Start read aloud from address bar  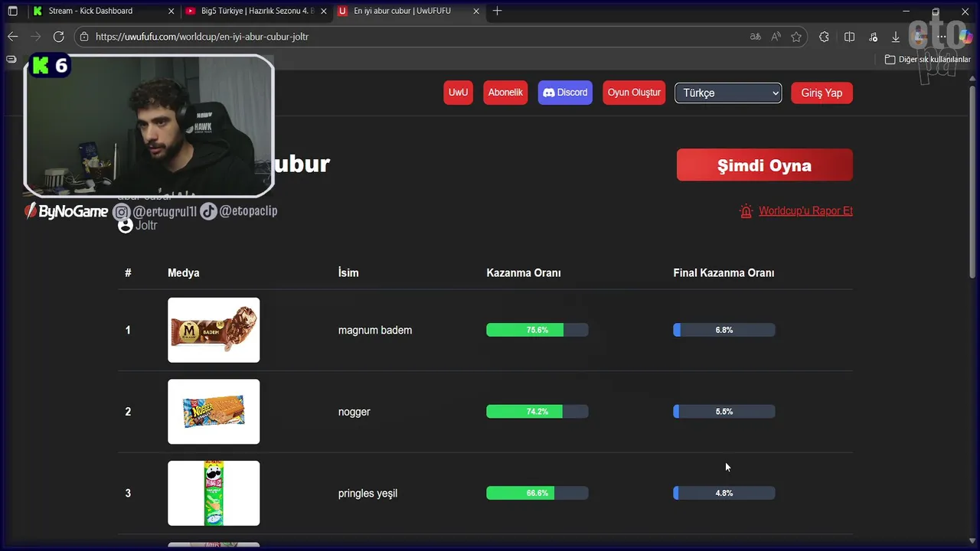coord(776,37)
